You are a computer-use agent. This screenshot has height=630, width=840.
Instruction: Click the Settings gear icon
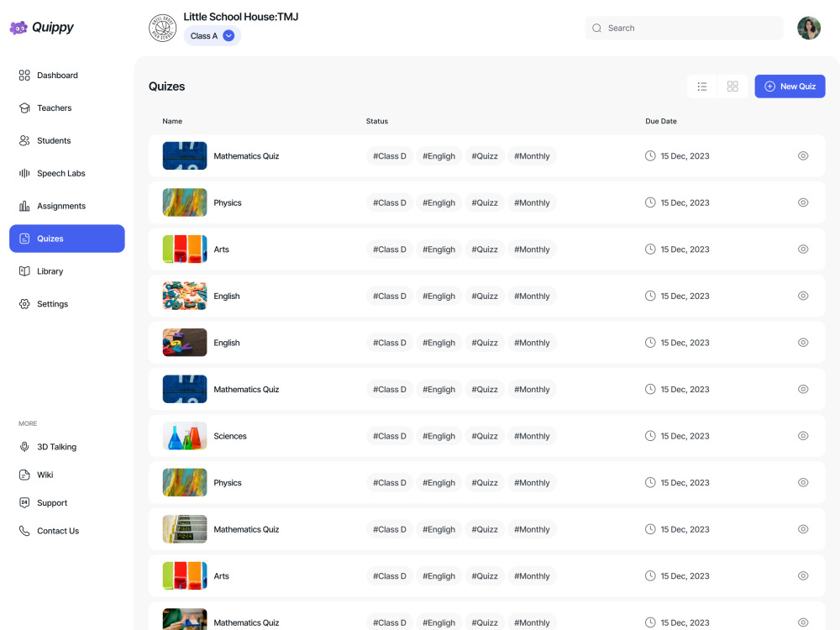click(24, 304)
